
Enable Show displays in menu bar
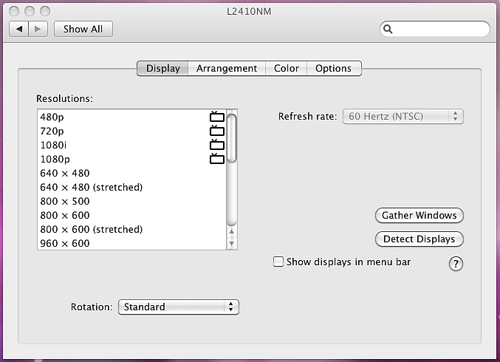pyautogui.click(x=278, y=262)
